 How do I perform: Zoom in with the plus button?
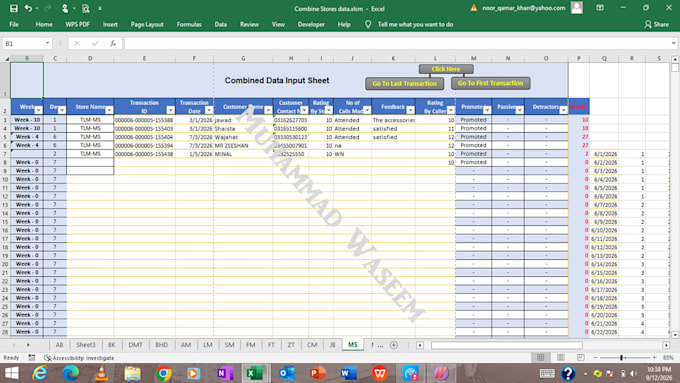[654, 357]
